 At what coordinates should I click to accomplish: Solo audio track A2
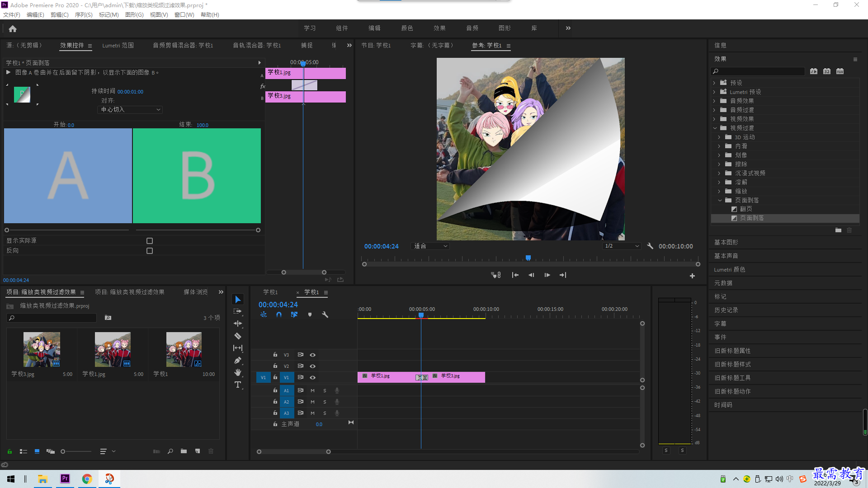325,402
